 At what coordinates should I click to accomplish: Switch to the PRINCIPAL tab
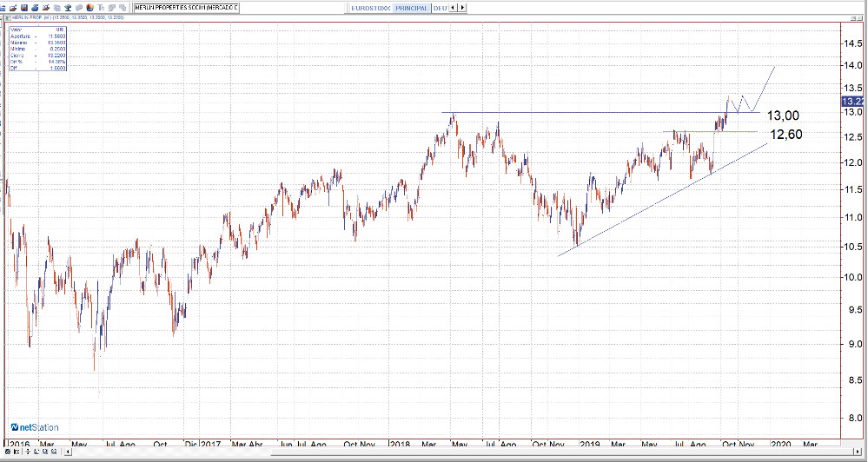point(412,8)
